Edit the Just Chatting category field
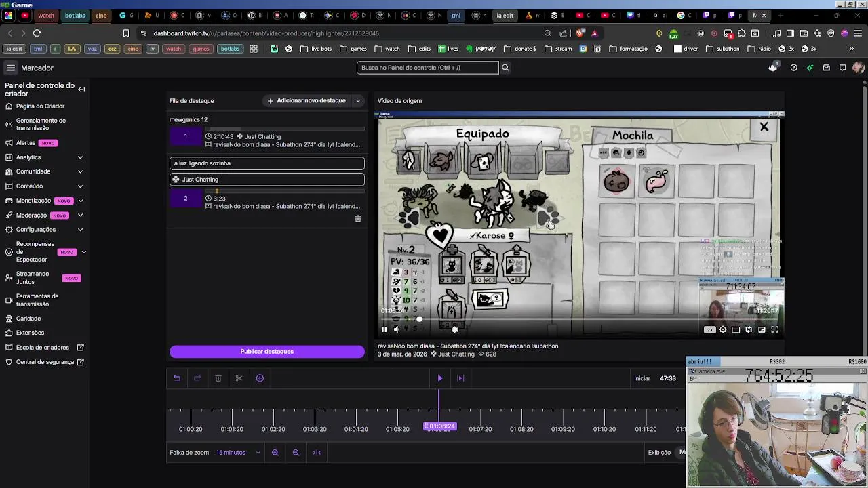Image resolution: width=868 pixels, height=488 pixels. 267,180
